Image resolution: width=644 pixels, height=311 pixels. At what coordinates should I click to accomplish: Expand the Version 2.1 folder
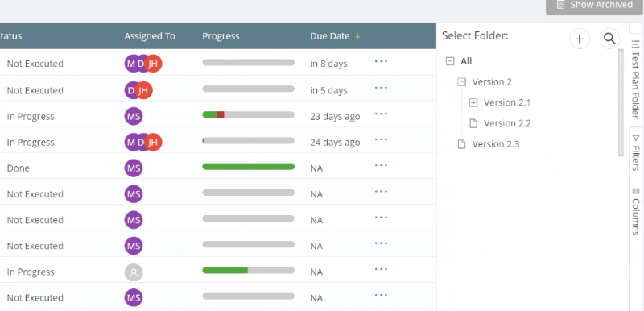(473, 102)
